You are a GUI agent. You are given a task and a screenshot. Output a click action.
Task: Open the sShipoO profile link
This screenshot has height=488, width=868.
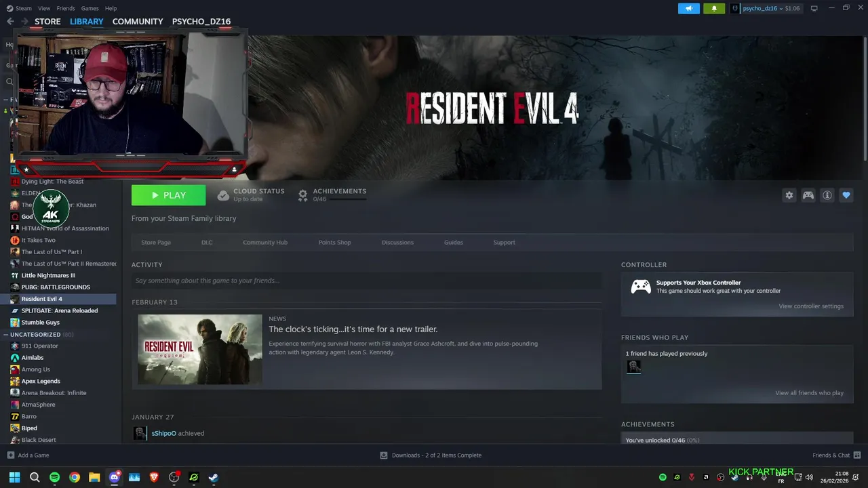click(x=163, y=433)
